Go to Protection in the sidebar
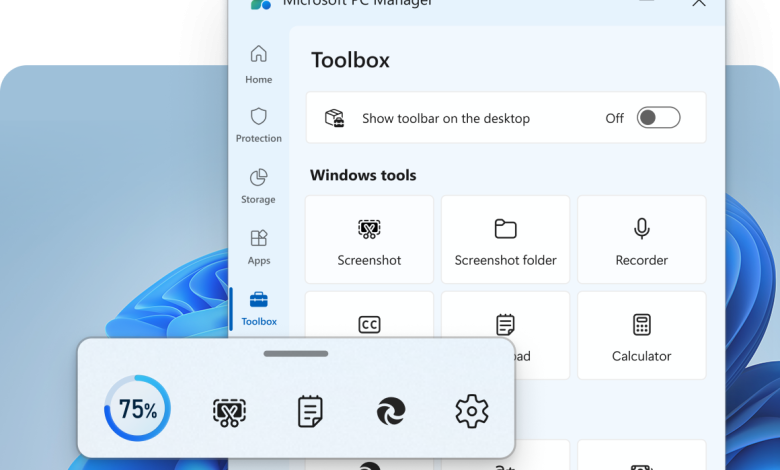The height and width of the screenshot is (470, 780). 259,125
